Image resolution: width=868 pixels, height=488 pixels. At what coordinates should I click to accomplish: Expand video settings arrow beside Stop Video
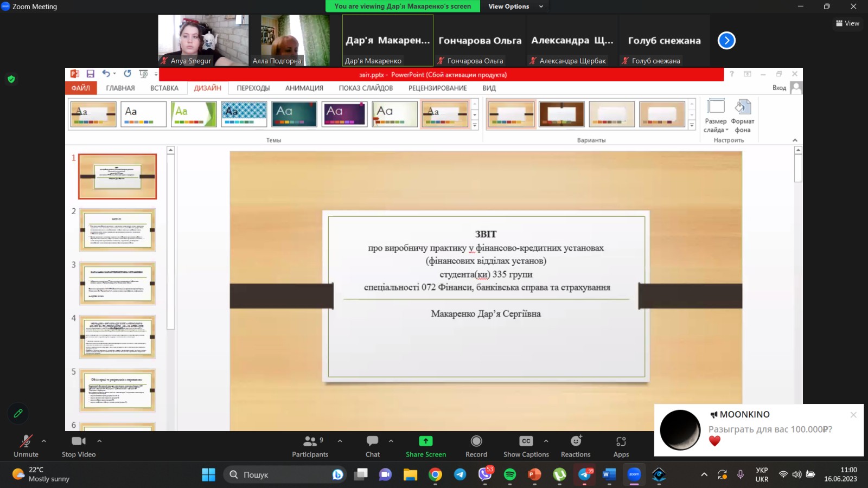click(x=99, y=441)
